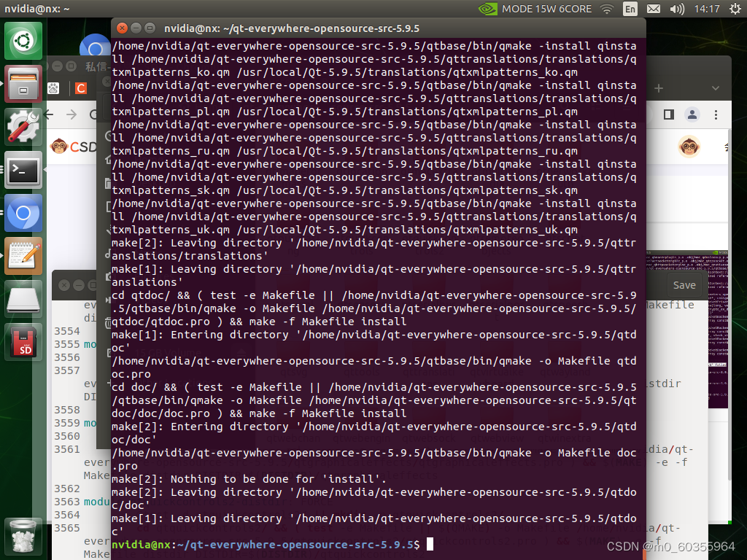This screenshot has height=560, width=747.
Task: Click the CSDN user monkey avatar
Action: click(x=689, y=147)
